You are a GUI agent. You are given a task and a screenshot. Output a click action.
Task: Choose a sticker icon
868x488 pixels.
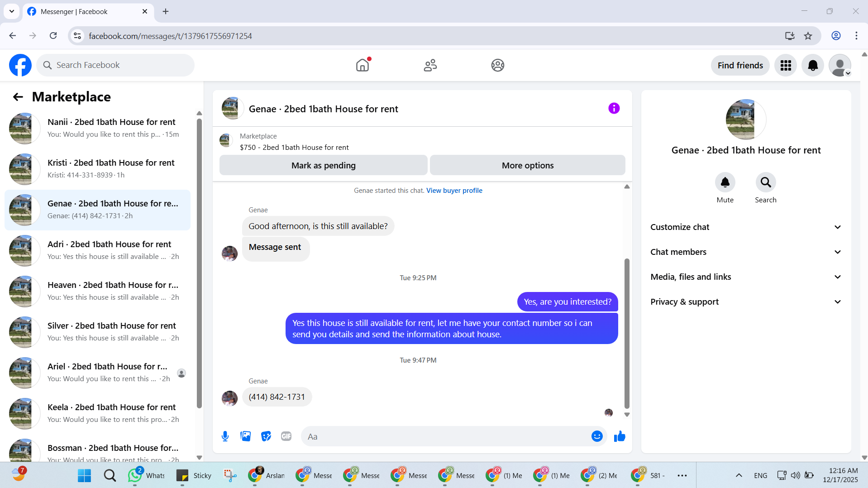coord(266,436)
